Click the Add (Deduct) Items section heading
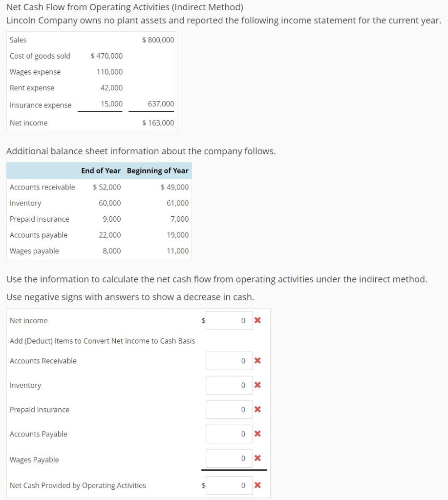The width and height of the screenshot is (448, 500). 102,341
